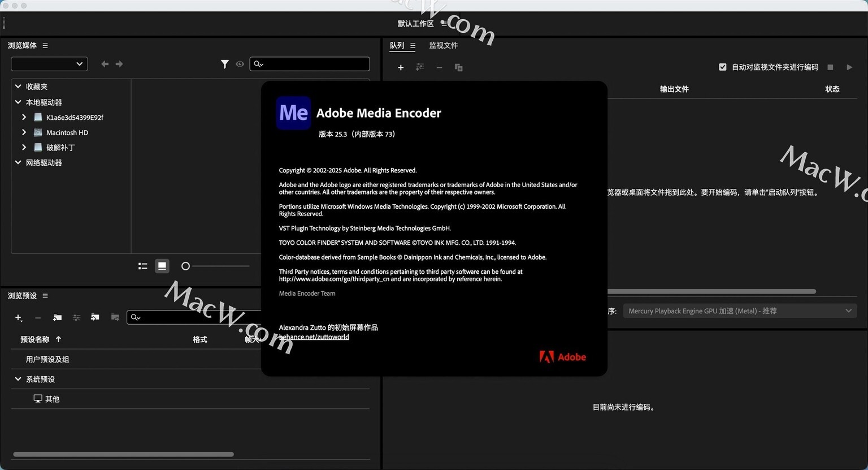The image size is (868, 470).
Task: Switch the media browser to list view
Action: (143, 266)
